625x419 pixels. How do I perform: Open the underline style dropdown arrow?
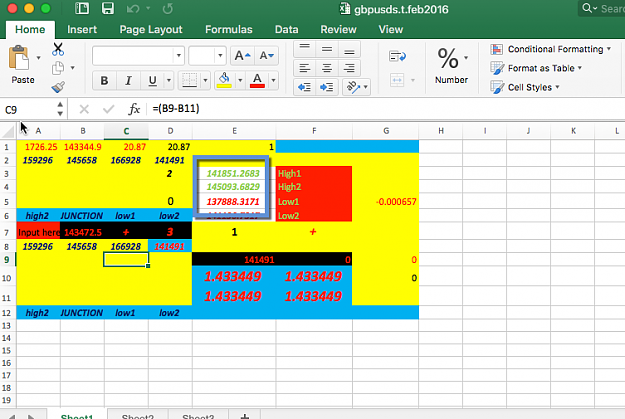click(x=169, y=81)
